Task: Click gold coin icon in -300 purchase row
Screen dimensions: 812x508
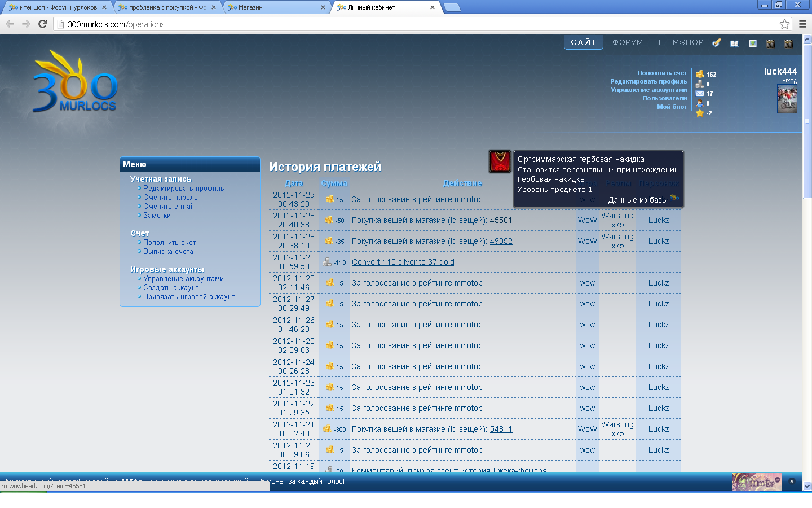Action: (x=327, y=429)
